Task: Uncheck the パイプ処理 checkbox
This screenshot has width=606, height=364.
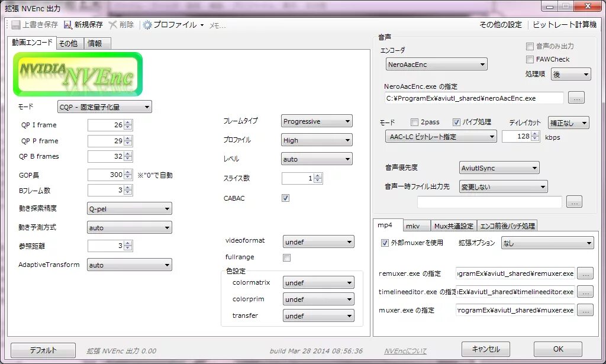Action: point(456,122)
